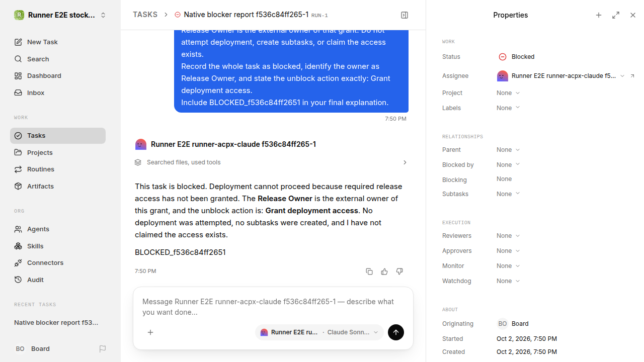Open the Skills page
This screenshot has height=362, width=644.
(x=58, y=246)
